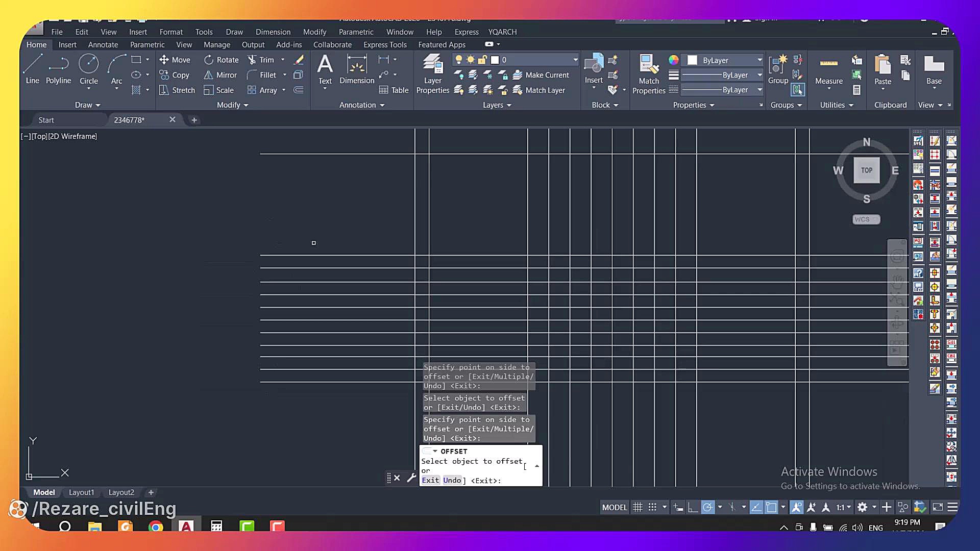This screenshot has width=980, height=551.
Task: Click the Mirror tool
Action: click(x=220, y=75)
